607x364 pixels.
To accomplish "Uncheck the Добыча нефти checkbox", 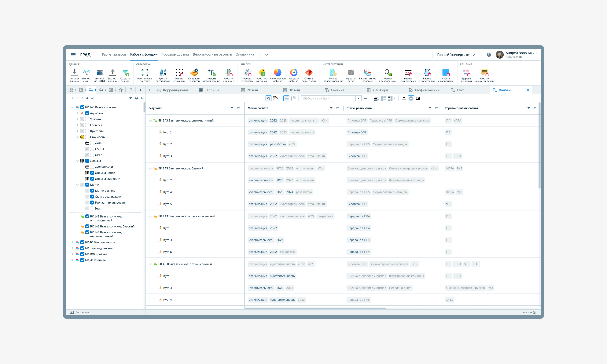I will click(x=92, y=173).
